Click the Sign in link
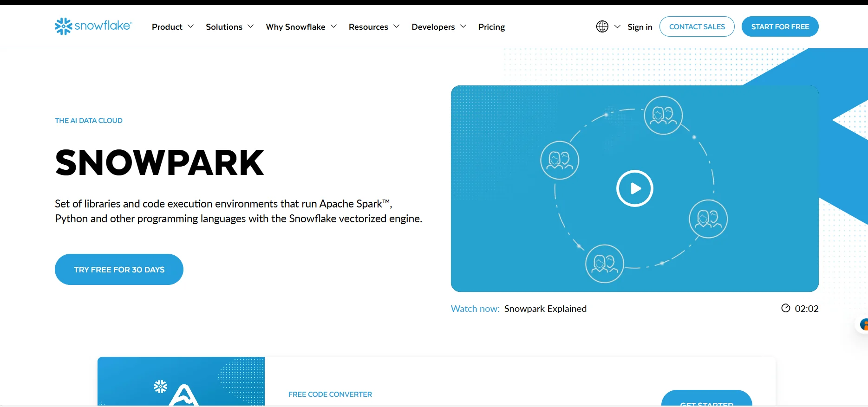This screenshot has height=407, width=868. [640, 27]
